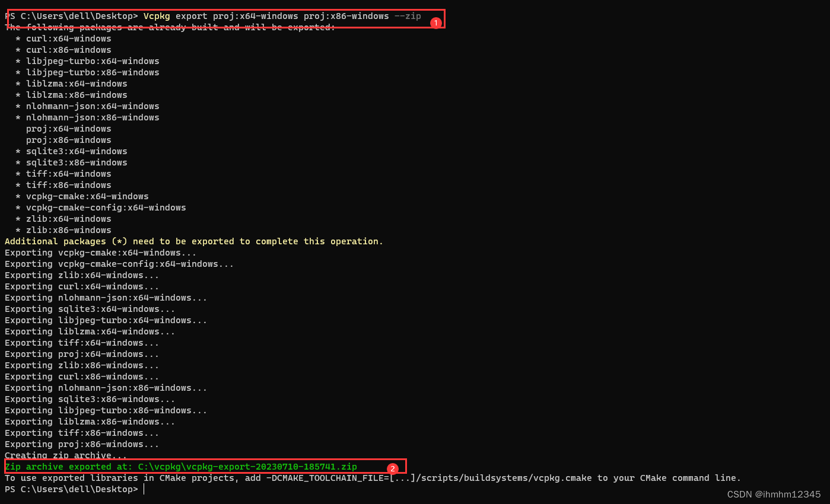Click 'proj:x86-windows' in the package list
The width and height of the screenshot is (830, 504).
pyautogui.click(x=69, y=140)
